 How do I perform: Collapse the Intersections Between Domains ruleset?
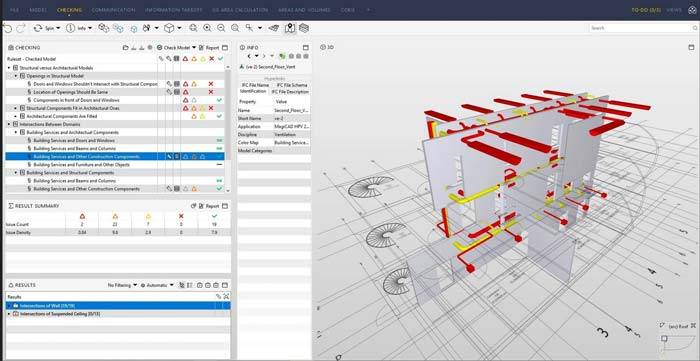[9, 124]
